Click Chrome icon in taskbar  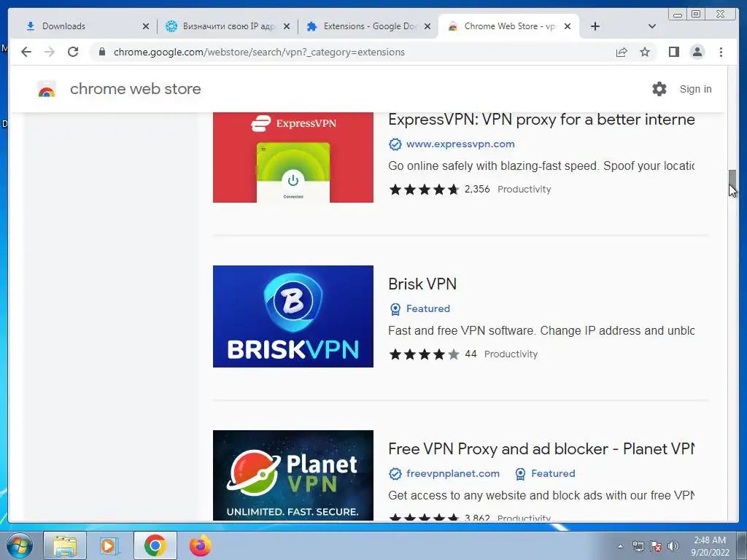tap(155, 545)
